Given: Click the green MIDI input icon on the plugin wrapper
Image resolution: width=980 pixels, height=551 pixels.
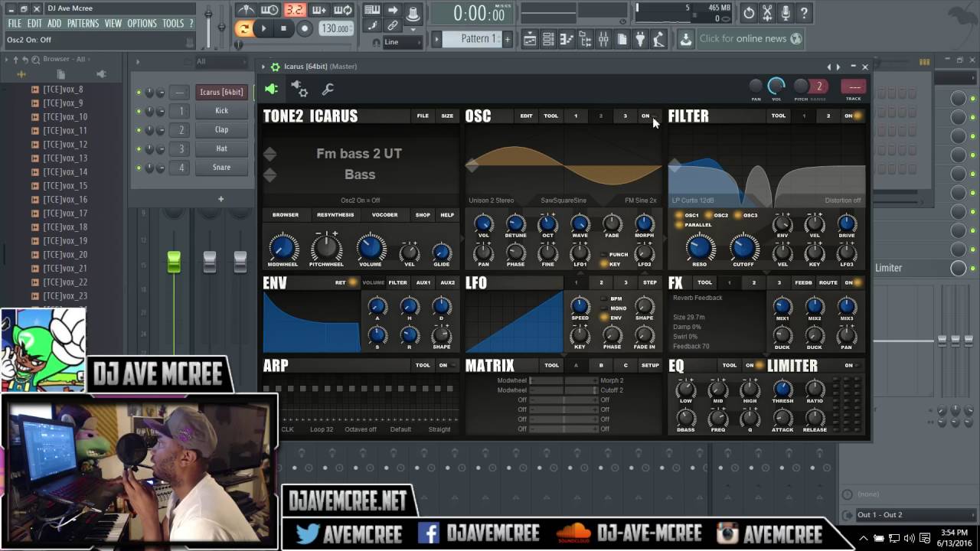Looking at the screenshot, I should coord(271,89).
